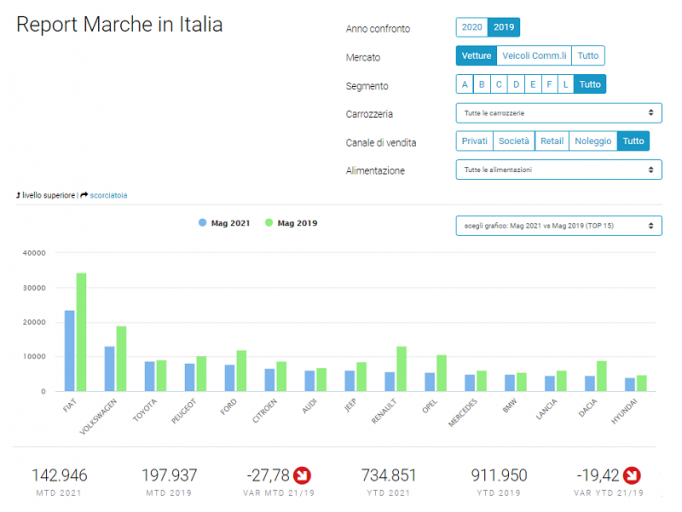The image size is (682, 512).
Task: Click the -27,78 VAR MTD value
Action: [x=268, y=475]
